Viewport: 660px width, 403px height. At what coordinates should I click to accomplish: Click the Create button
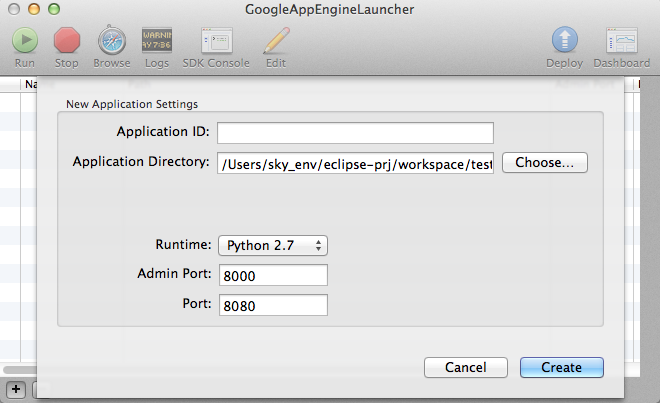(562, 367)
